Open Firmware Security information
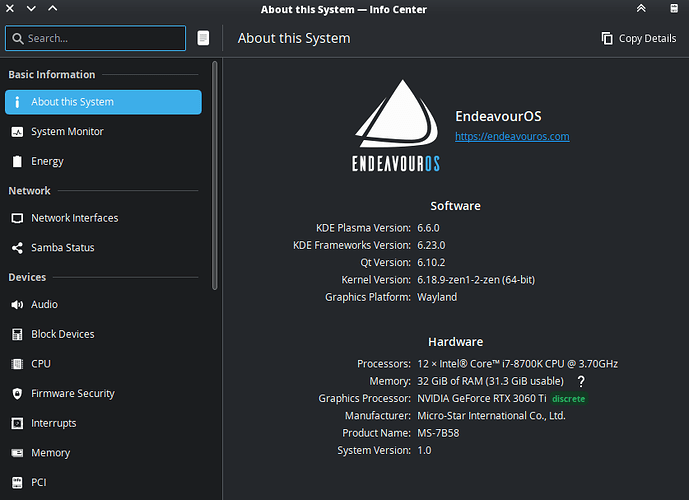 [103, 394]
